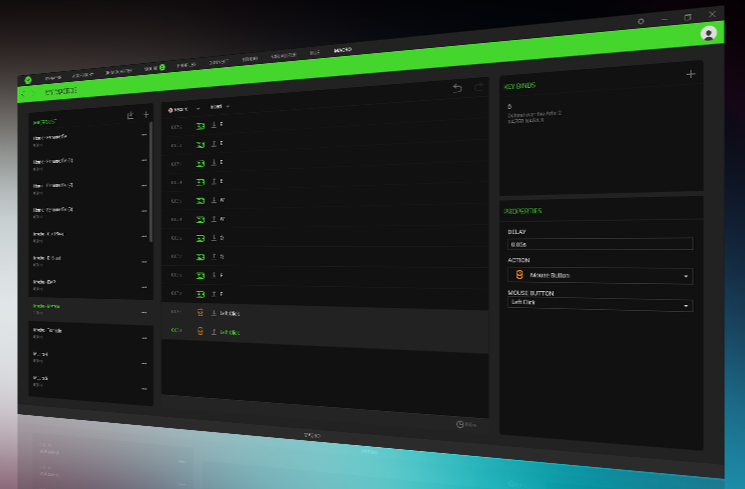Viewport: 745px width, 489px height.
Task: Click the Razer logo icon at top left
Action: [x=28, y=79]
